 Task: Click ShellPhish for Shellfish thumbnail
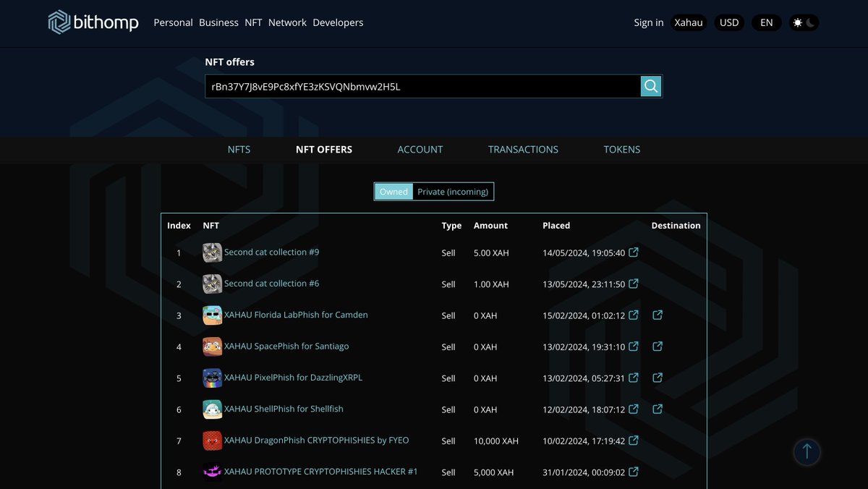click(212, 409)
